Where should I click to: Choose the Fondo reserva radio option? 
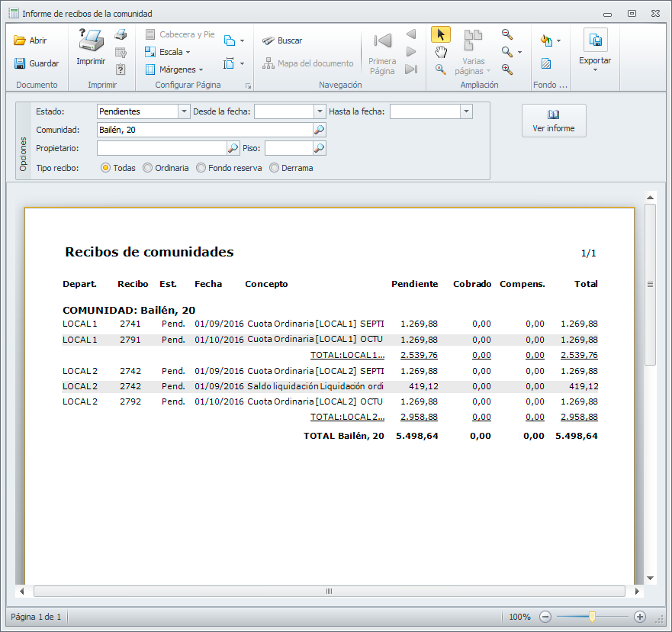[201, 168]
